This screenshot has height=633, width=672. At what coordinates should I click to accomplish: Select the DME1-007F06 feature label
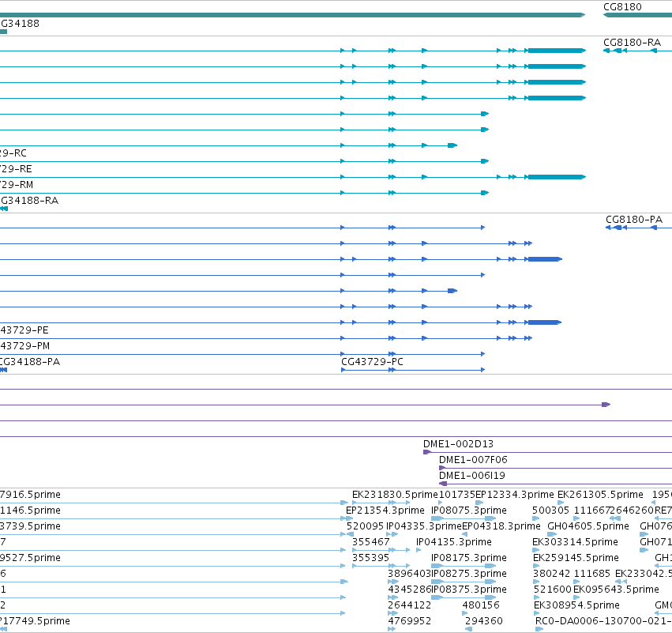473,460
